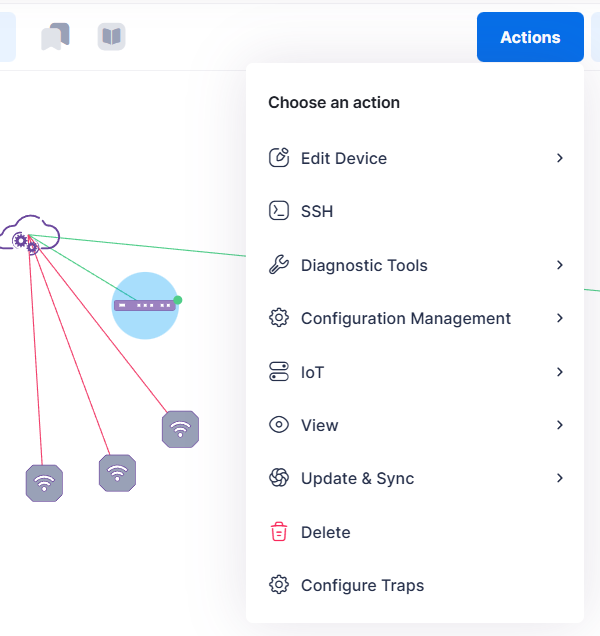Click the red trash Delete icon
The image size is (600, 636).
[x=279, y=532]
